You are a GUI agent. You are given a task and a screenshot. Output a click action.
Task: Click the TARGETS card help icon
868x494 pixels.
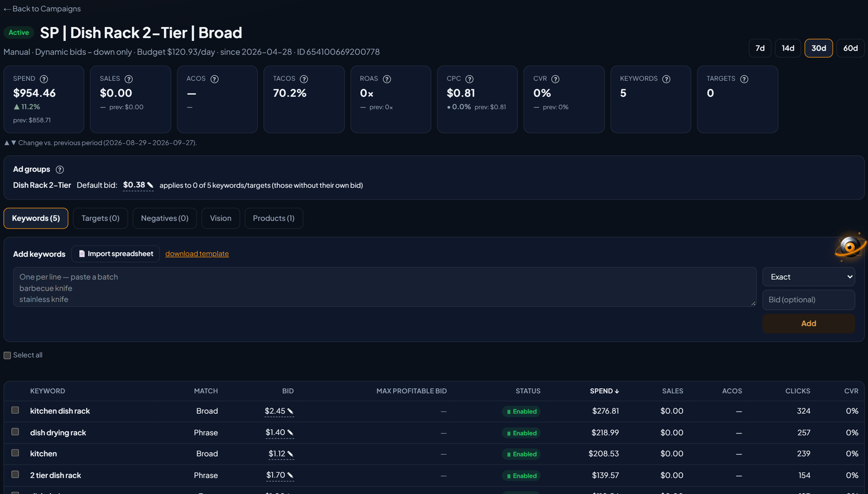pos(744,79)
